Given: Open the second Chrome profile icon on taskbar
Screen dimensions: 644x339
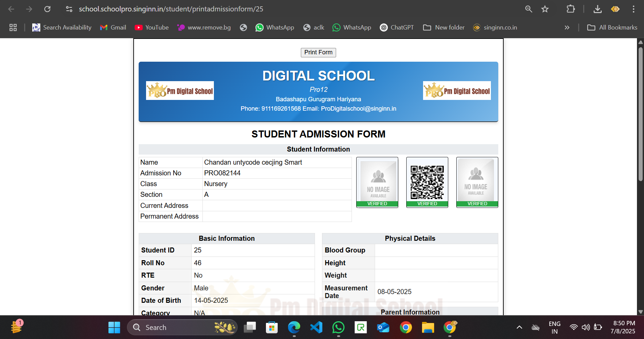Looking at the screenshot, I should 450,327.
